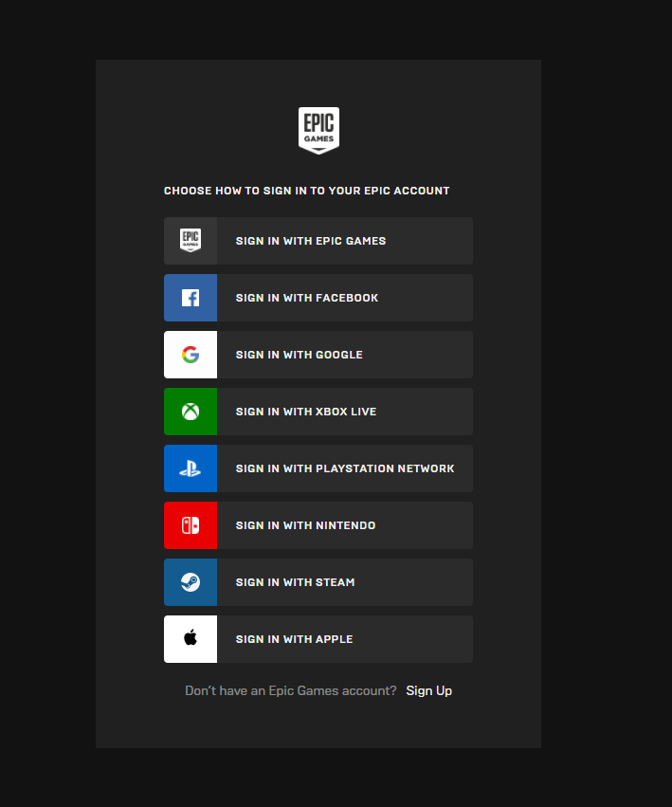The image size is (672, 807).
Task: Click the Xbox logo tile
Action: (x=191, y=412)
